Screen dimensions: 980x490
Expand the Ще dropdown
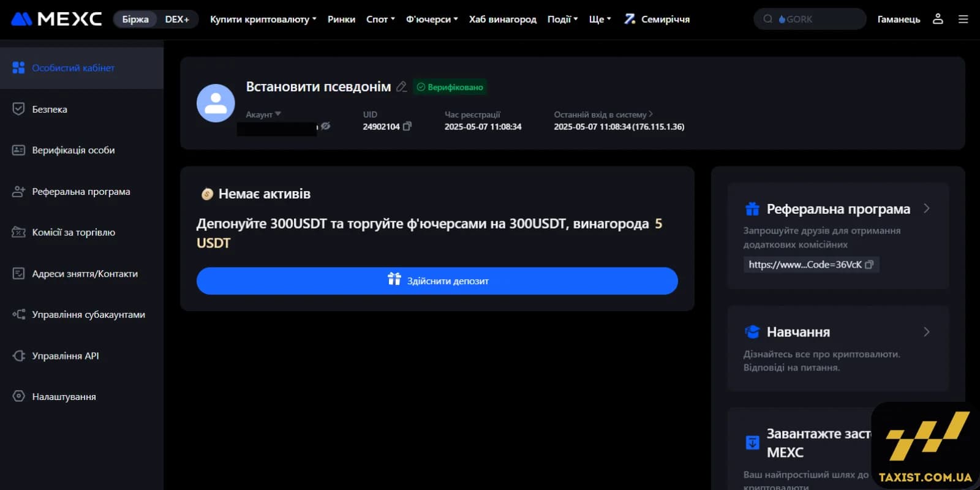[x=600, y=19]
